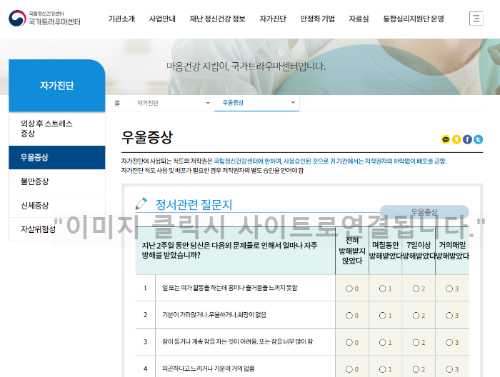Screen dimensions: 500x377
Task: Click the 거의매일 방해받았다 column header
Action: click(x=452, y=250)
